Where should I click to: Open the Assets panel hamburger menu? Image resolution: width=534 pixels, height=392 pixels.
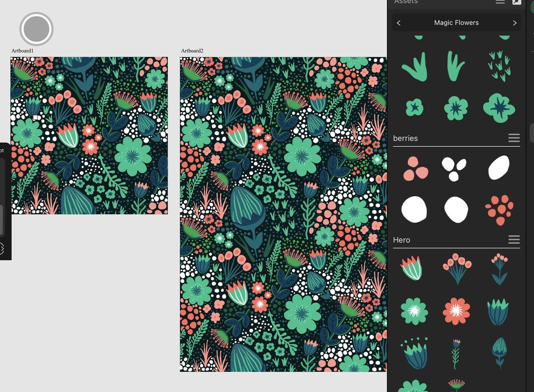500,2
